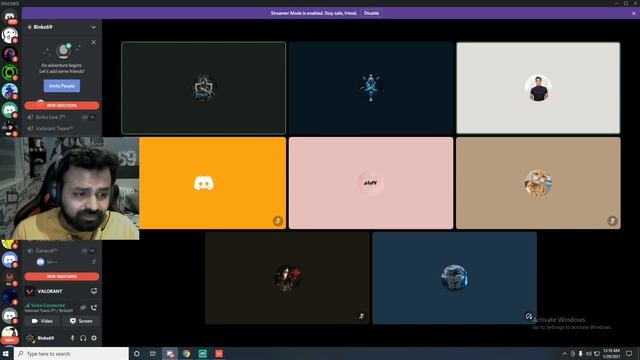Click the volume icon in system tray
Viewport: 640px width, 360px height.
(x=589, y=353)
